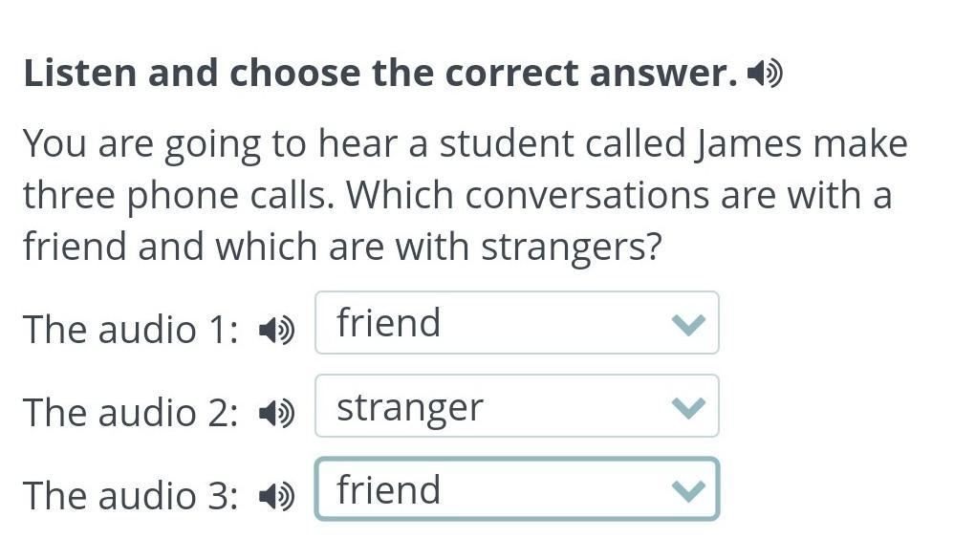
Task: Click the 'The audio 1:' label
Action: click(x=131, y=330)
